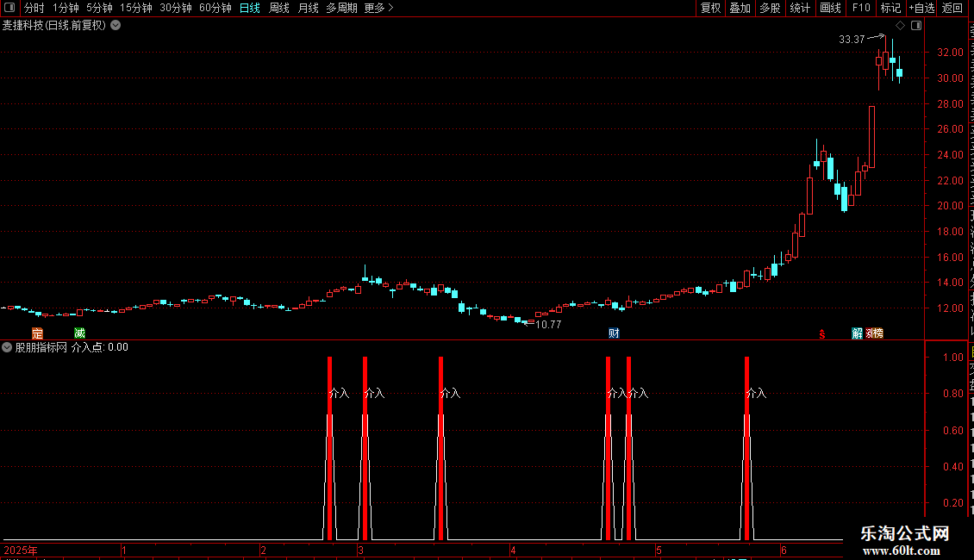The width and height of the screenshot is (974, 560).
Task: Toggle the left side panel icon
Action: (9, 8)
